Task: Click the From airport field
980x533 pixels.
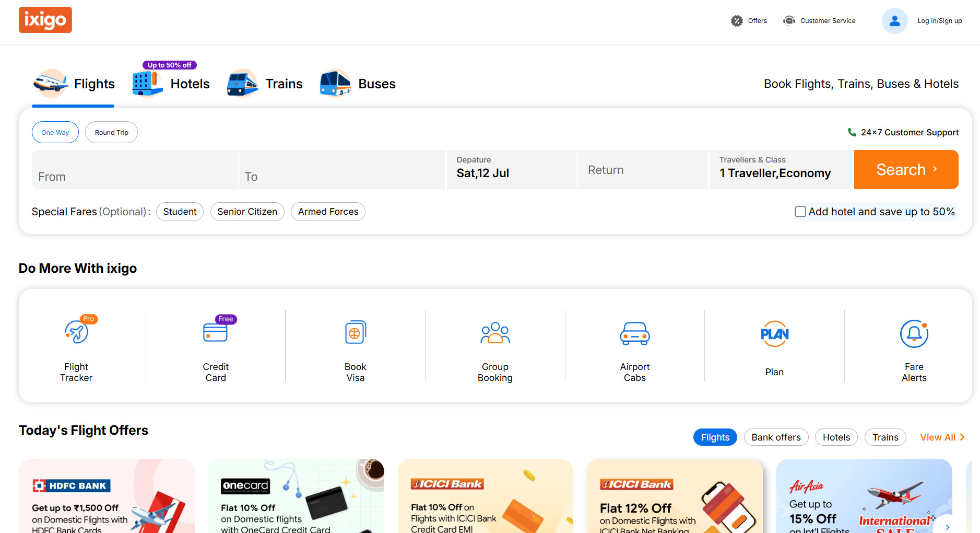Action: (135, 170)
